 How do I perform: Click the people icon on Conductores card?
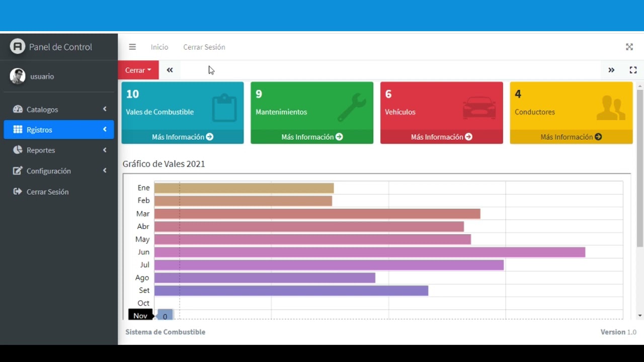pyautogui.click(x=611, y=108)
